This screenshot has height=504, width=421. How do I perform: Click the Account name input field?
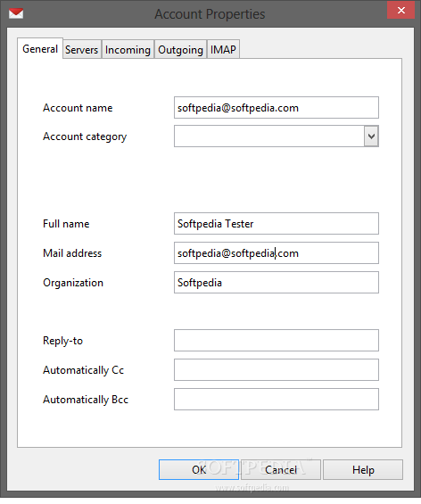tap(277, 108)
